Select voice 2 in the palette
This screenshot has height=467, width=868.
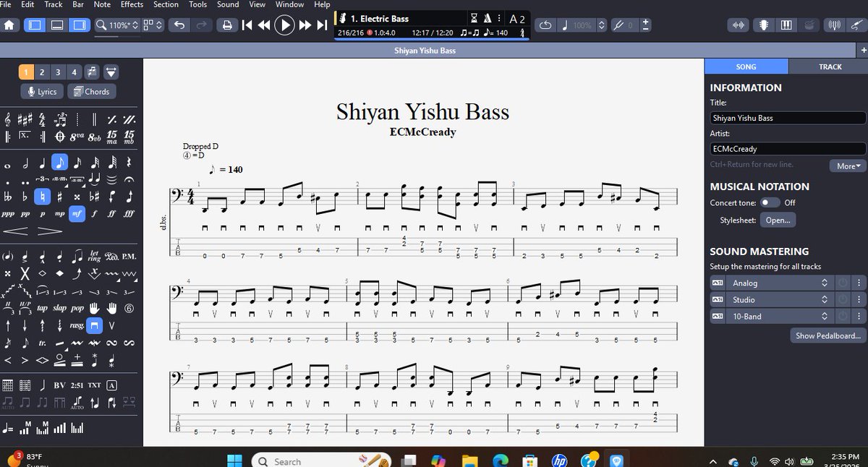(x=42, y=72)
